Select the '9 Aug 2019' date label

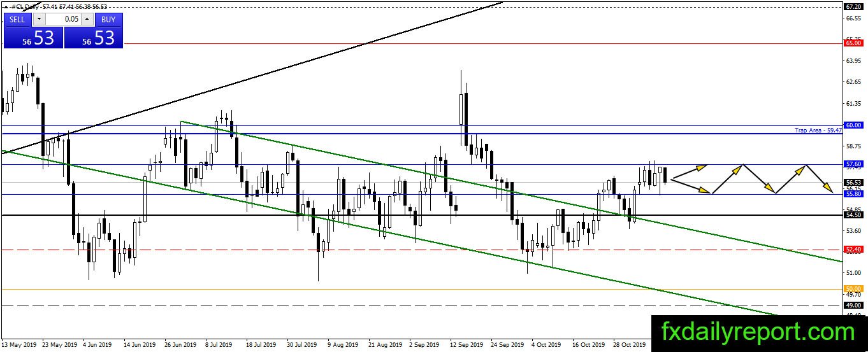pos(343,345)
